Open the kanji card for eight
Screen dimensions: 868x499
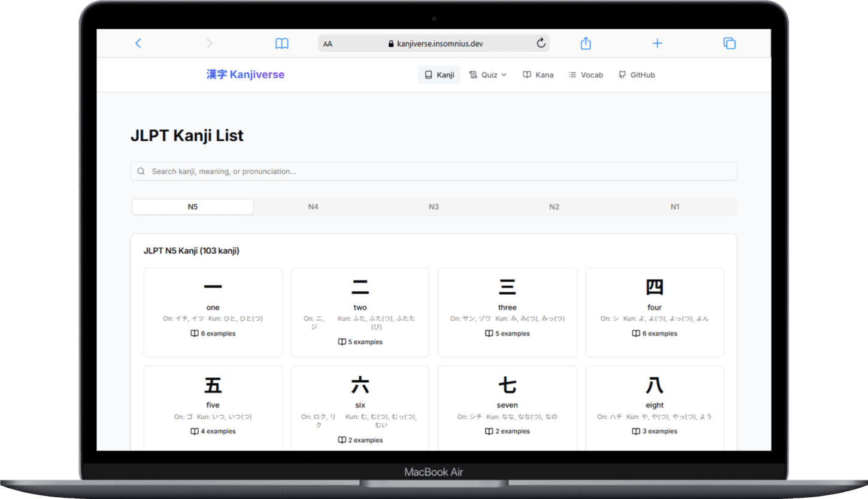(655, 409)
